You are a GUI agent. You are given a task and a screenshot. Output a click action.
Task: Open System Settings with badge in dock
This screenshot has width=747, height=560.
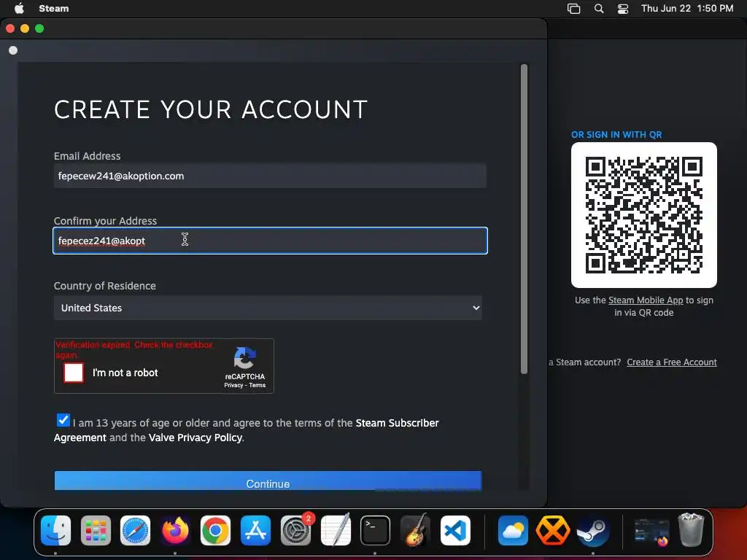click(296, 530)
